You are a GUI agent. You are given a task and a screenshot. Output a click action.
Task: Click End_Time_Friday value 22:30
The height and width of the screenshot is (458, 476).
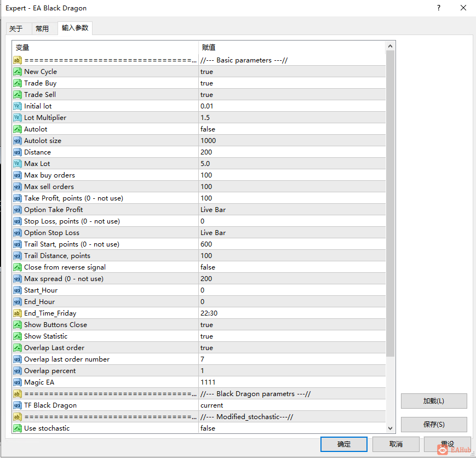coord(209,313)
